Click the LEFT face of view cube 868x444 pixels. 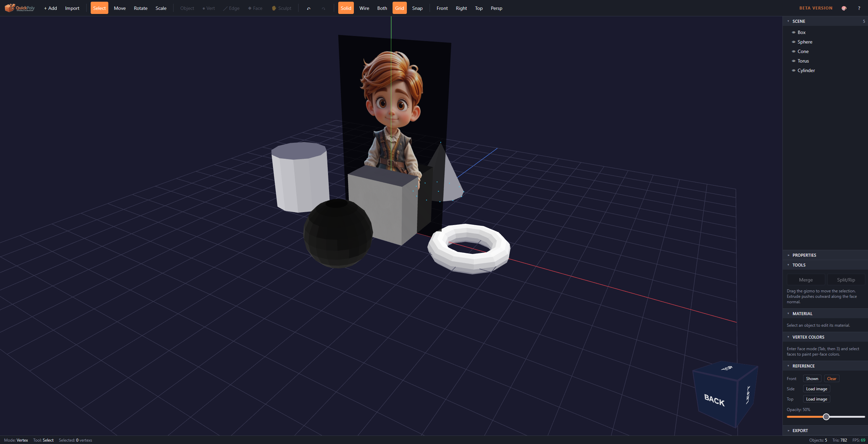point(747,395)
